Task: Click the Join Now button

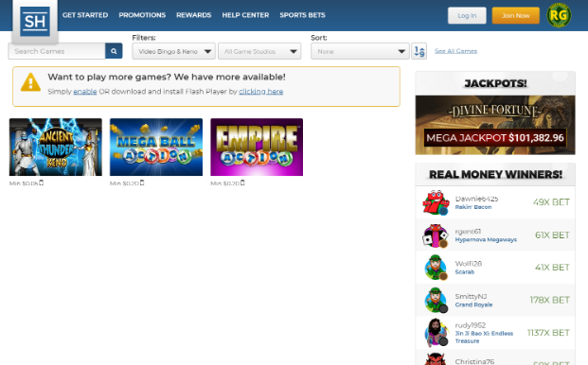Action: (516, 16)
